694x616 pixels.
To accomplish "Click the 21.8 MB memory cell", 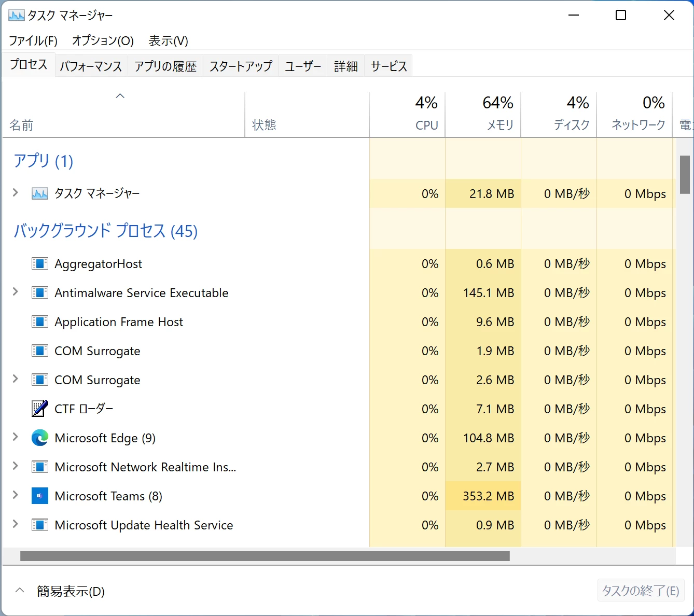I will [483, 194].
